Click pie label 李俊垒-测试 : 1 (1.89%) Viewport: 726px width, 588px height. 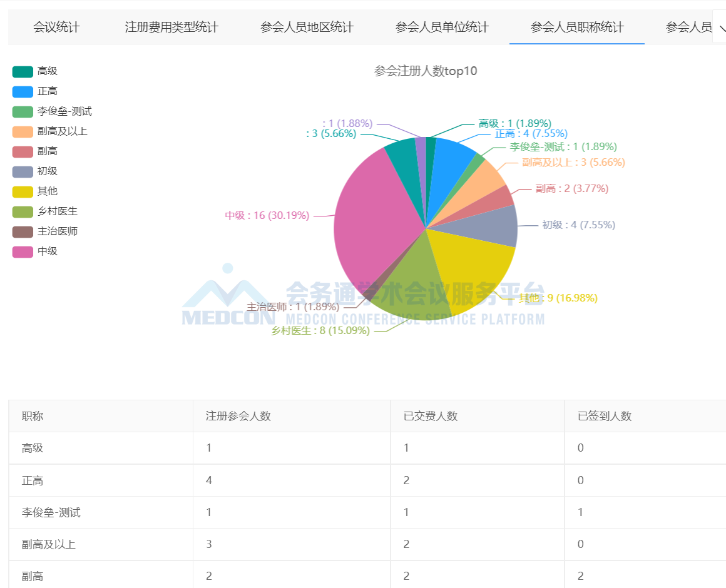[563, 147]
